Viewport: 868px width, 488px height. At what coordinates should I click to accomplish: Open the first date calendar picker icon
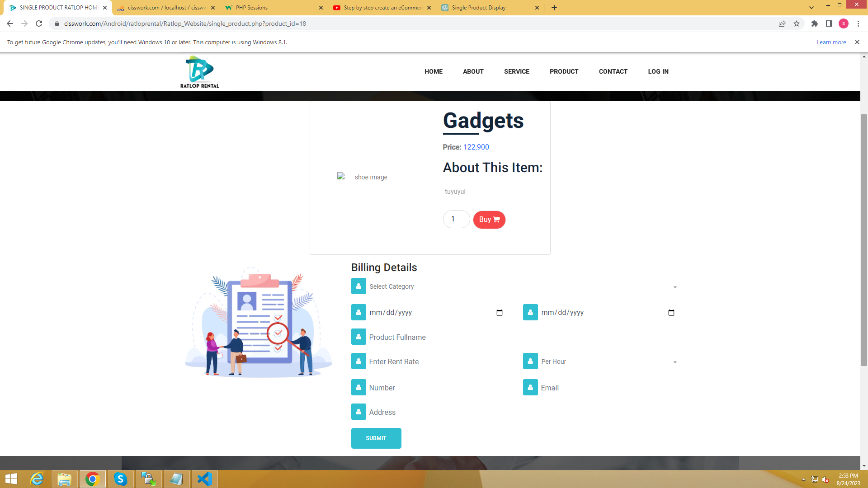[499, 313]
